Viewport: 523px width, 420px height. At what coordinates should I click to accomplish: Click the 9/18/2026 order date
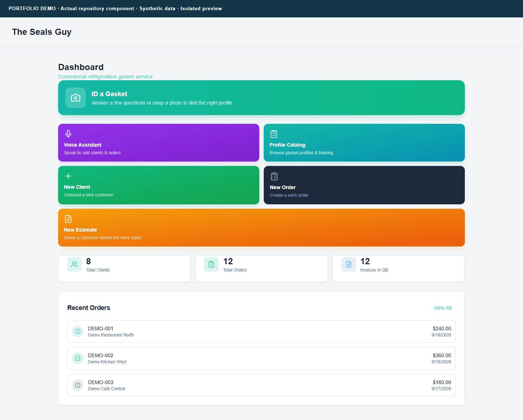coord(441,362)
